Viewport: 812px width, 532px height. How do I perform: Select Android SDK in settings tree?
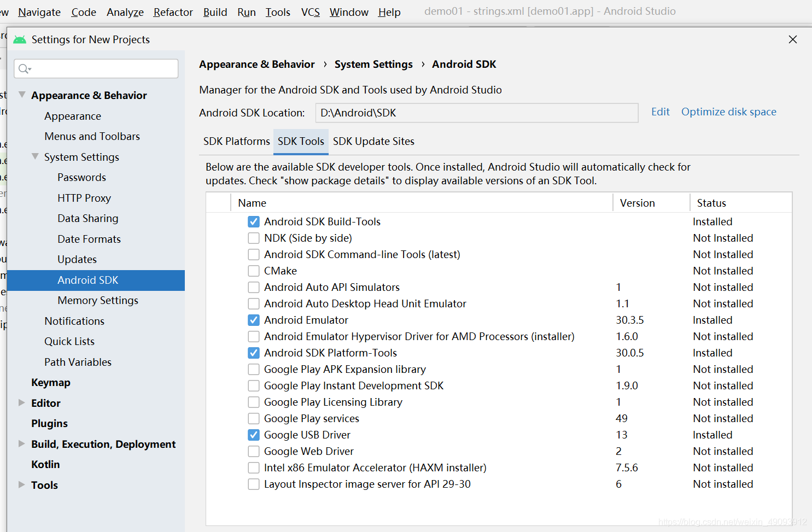[96, 280]
